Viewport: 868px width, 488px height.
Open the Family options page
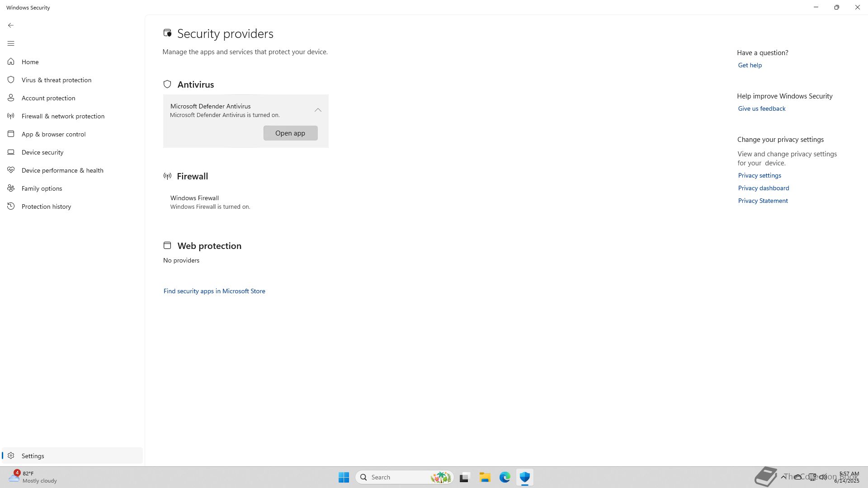[42, 188]
